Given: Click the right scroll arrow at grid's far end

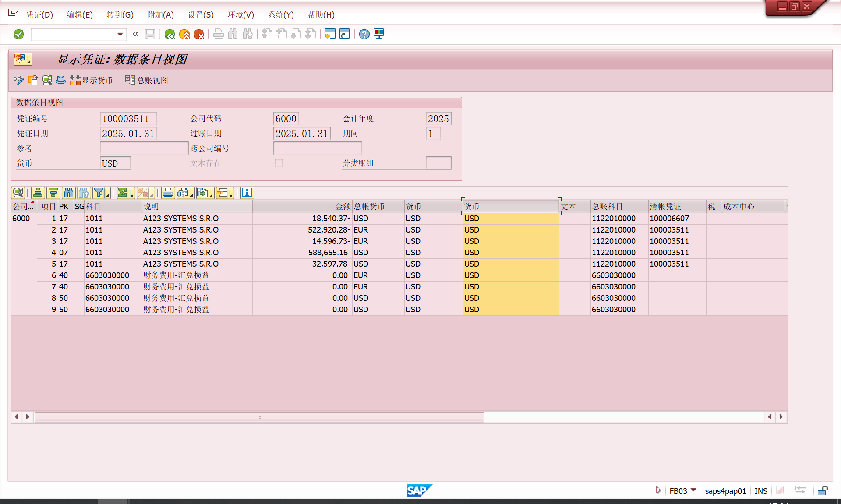Looking at the screenshot, I should pyautogui.click(x=781, y=417).
